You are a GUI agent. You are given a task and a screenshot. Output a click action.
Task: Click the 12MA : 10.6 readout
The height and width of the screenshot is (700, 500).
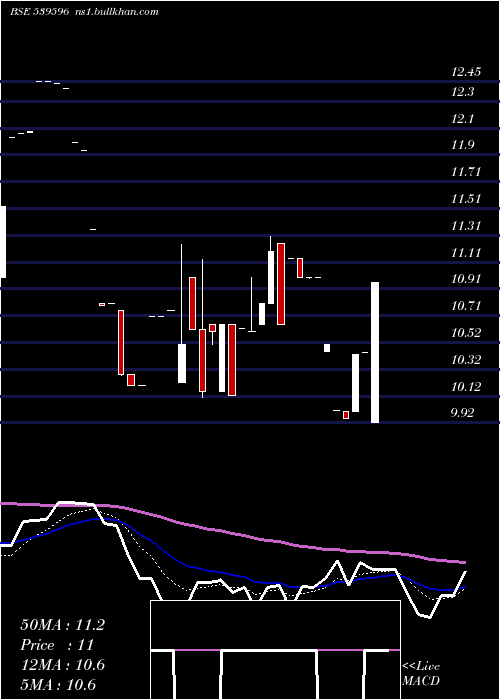pyautogui.click(x=62, y=665)
